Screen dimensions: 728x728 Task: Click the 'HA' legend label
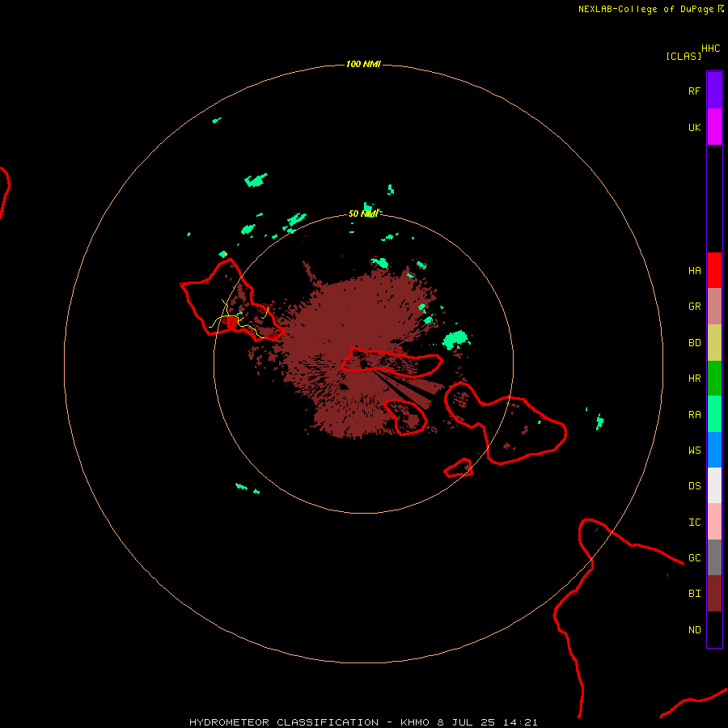pos(694,271)
